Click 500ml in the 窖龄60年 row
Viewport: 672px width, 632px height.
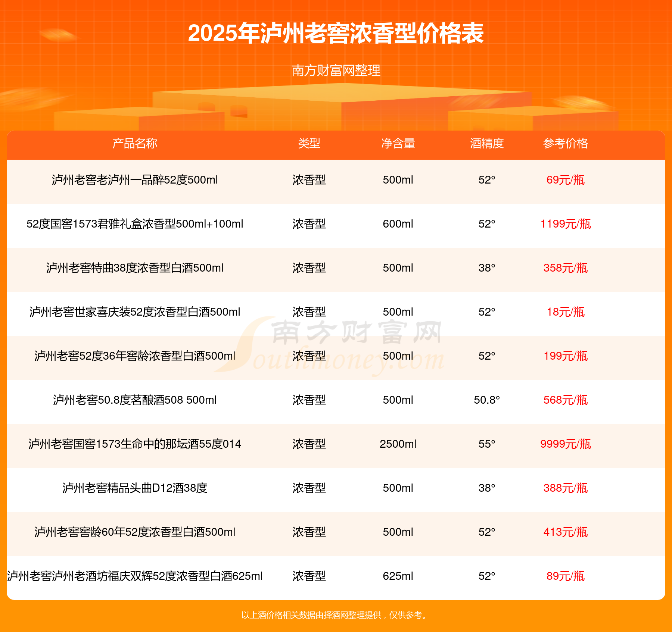[x=398, y=532]
